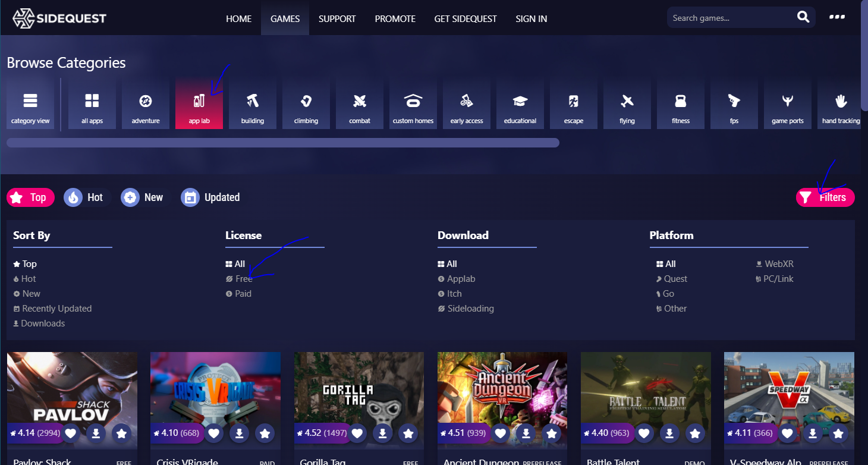
Task: Click the SideQuest logo
Action: click(x=59, y=18)
